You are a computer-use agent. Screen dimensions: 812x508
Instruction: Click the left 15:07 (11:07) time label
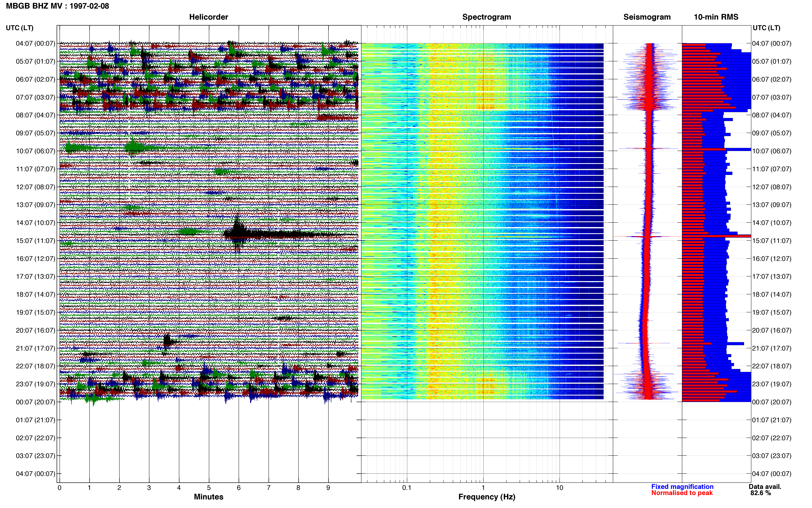coord(35,240)
